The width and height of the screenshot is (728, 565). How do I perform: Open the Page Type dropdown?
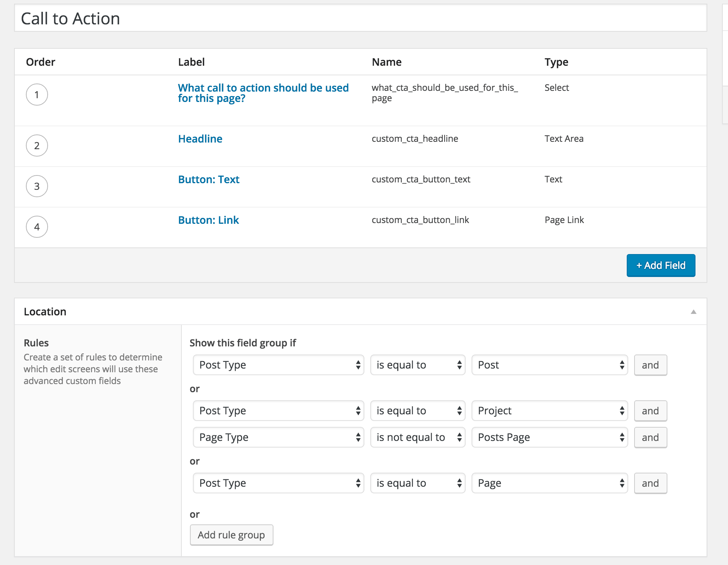click(278, 437)
